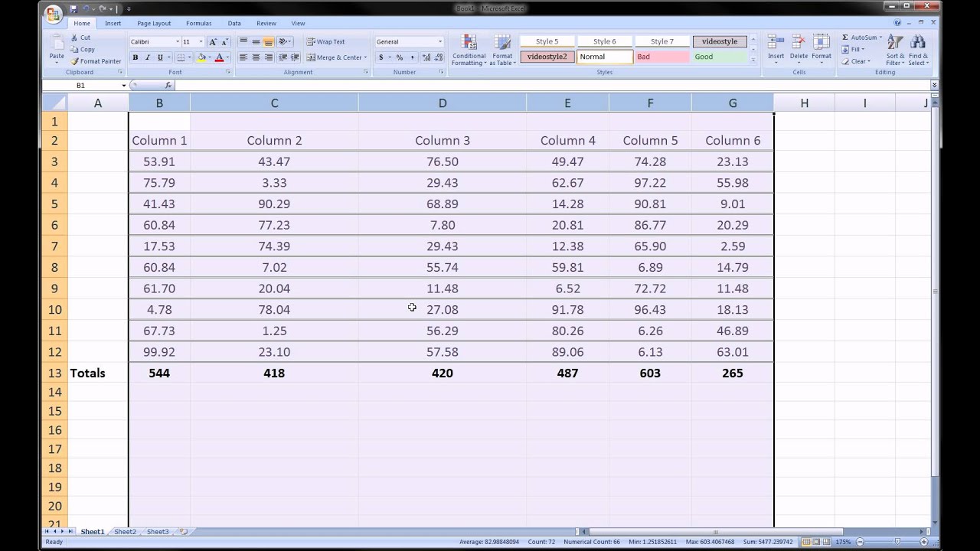The height and width of the screenshot is (551, 980).
Task: Click the Insert Worksheet tab icon
Action: (183, 531)
